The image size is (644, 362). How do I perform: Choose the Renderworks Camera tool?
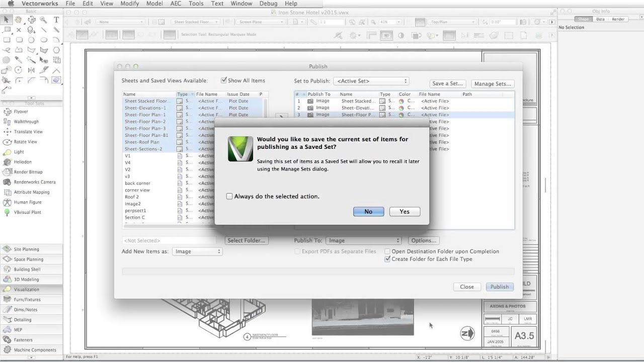click(x=35, y=182)
